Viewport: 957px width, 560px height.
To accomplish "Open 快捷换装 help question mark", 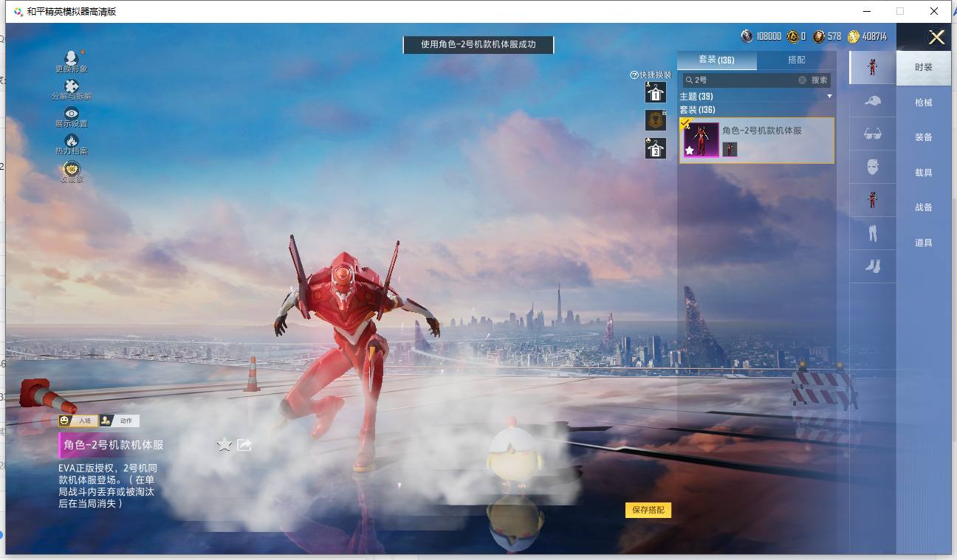I will click(634, 75).
